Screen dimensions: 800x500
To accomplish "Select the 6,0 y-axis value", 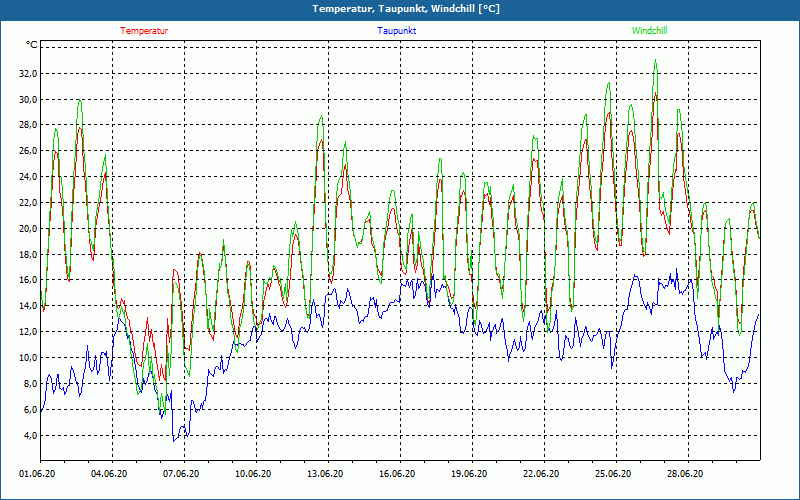I will [x=30, y=410].
